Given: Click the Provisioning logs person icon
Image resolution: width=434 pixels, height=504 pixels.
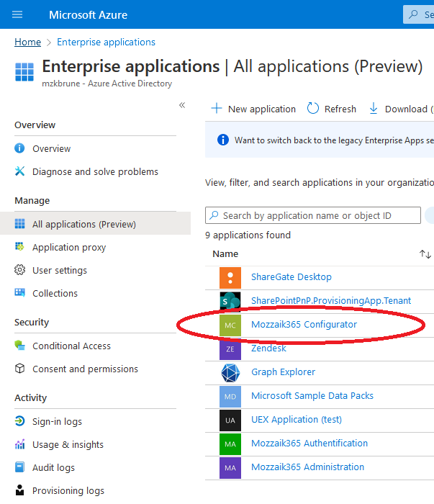Looking at the screenshot, I should tap(19, 490).
